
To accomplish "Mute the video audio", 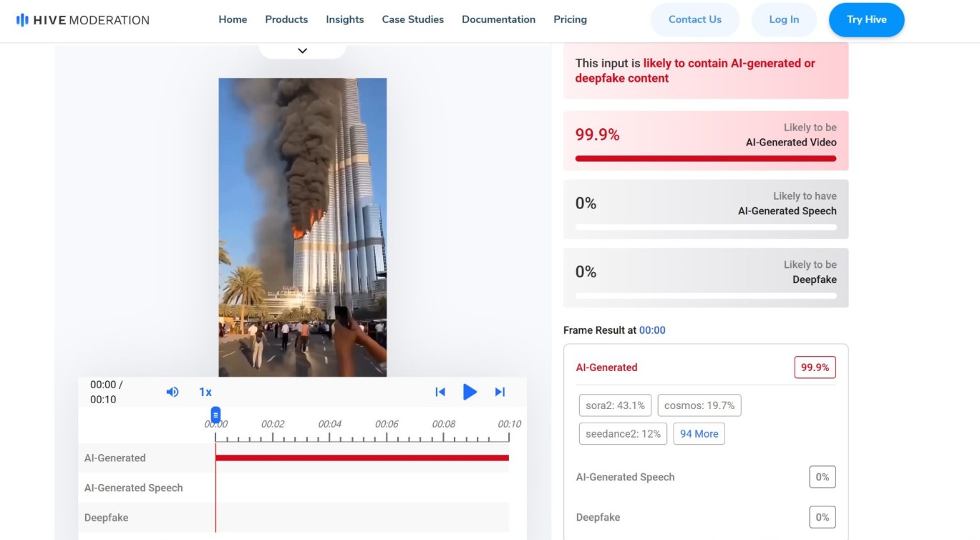I will tap(172, 391).
